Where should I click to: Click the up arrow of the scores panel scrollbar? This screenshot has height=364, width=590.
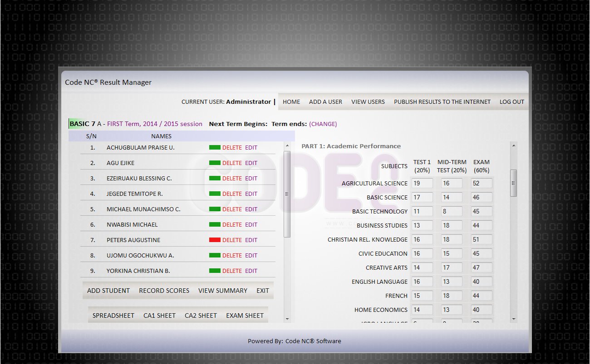click(514, 146)
